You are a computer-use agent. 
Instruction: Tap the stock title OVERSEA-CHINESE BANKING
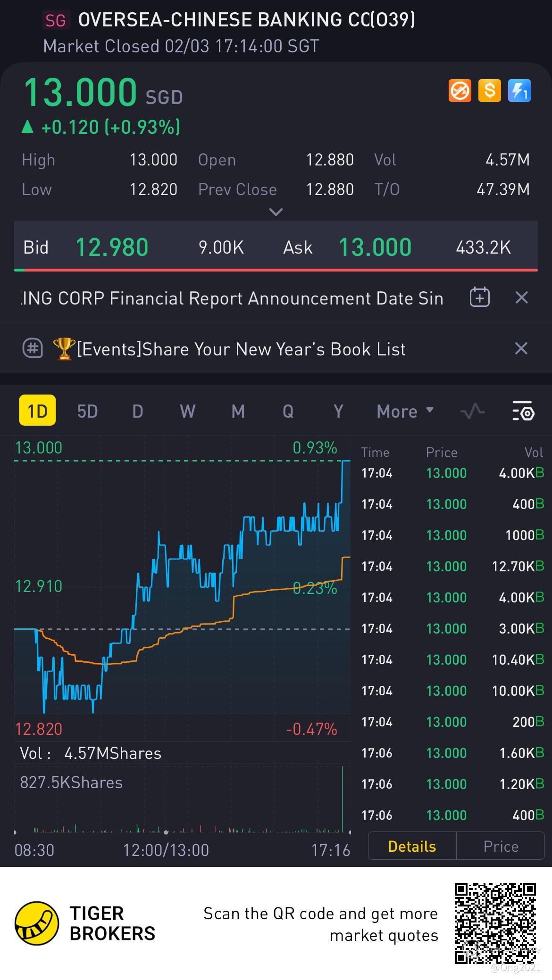click(x=246, y=19)
